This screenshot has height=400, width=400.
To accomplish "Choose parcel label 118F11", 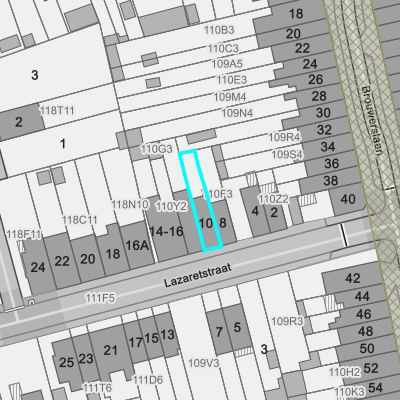I will (24, 234).
